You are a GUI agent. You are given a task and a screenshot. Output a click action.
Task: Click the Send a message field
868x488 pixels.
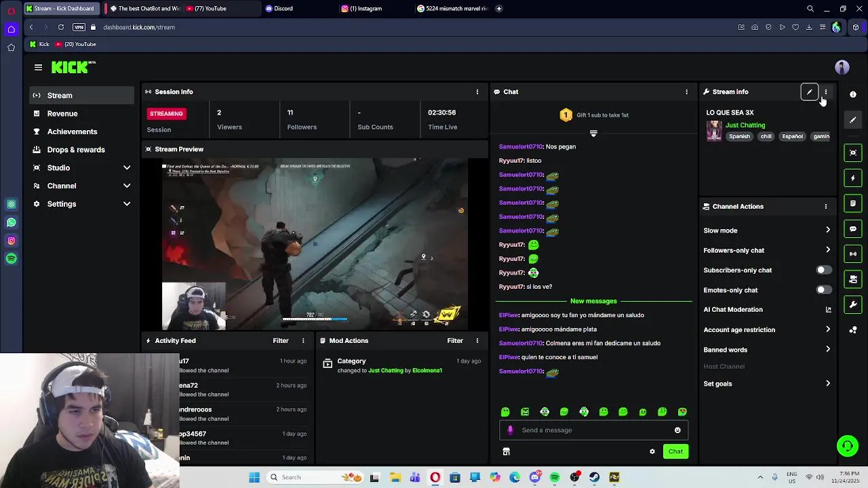(x=594, y=430)
